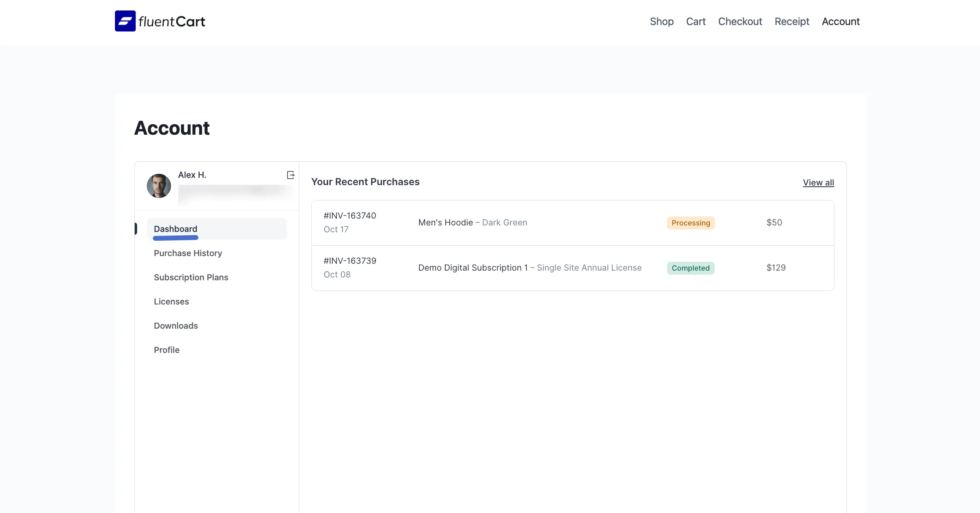Open the Downloads section
This screenshot has width=980, height=513.
pyautogui.click(x=175, y=325)
